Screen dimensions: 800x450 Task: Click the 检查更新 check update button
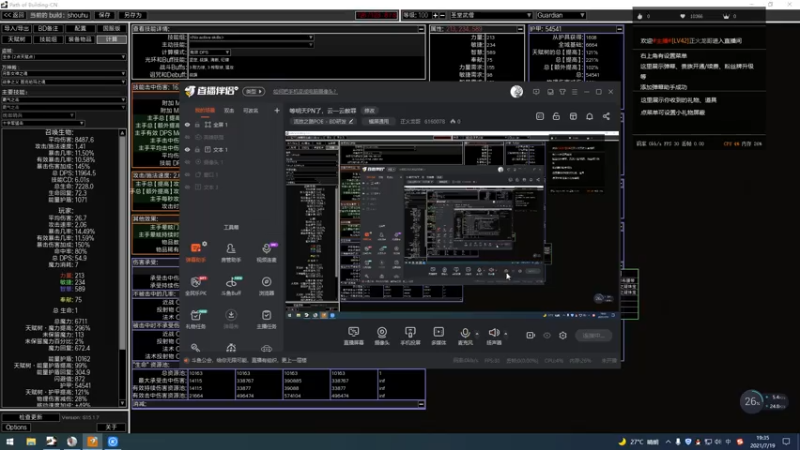[x=31, y=417]
